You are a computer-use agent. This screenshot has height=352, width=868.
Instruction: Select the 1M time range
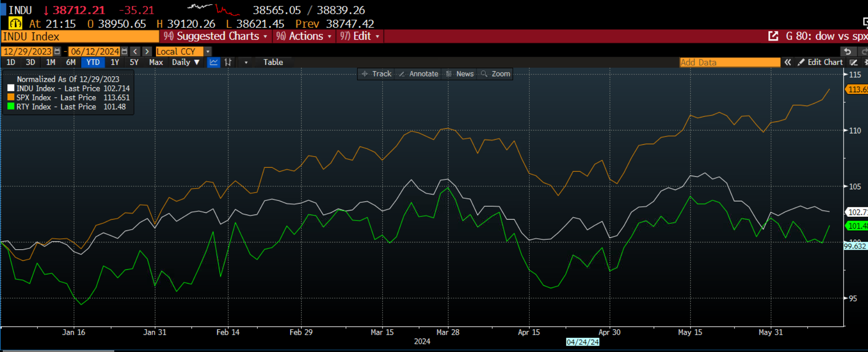(x=51, y=63)
